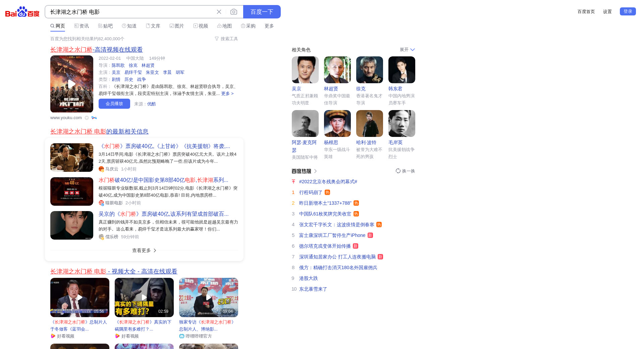The width and height of the screenshot is (644, 349).
Task: Click the filter icon for 搜索工具
Action: coord(217,39)
